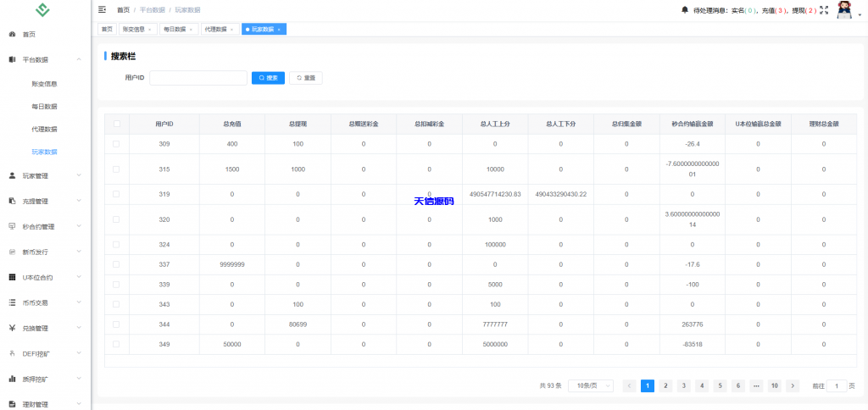868x410 pixels.
Task: Click the 理财管理 sidebar icon
Action: (12, 404)
